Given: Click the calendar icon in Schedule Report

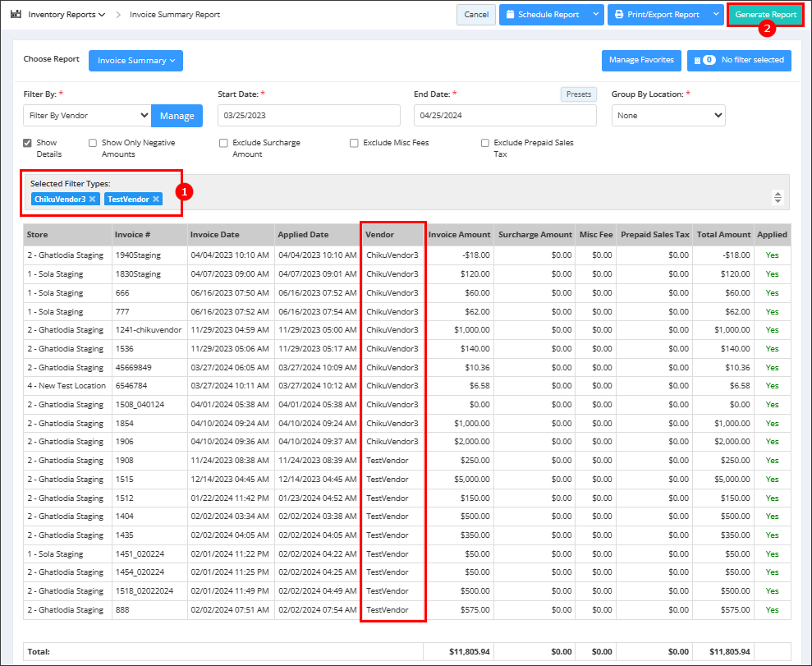Looking at the screenshot, I should coord(510,15).
